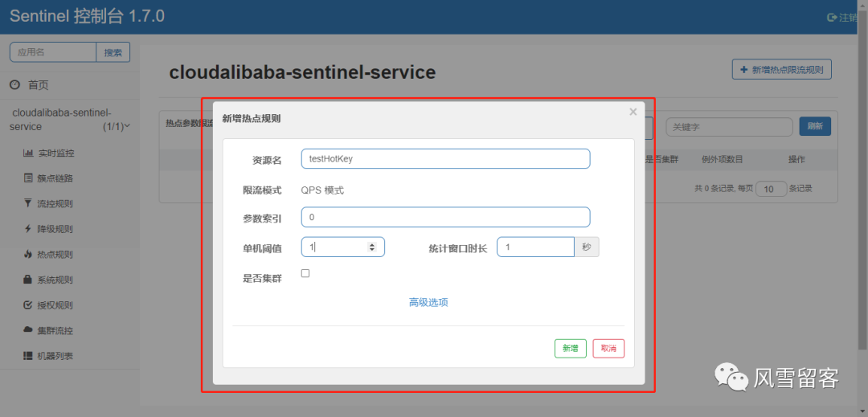Focus the 资源名 input field
The width and height of the screenshot is (868, 417).
[x=445, y=159]
